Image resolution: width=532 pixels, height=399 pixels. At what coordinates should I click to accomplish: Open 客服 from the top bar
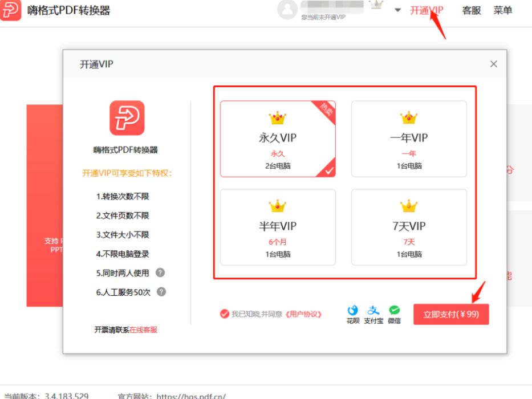pyautogui.click(x=471, y=10)
